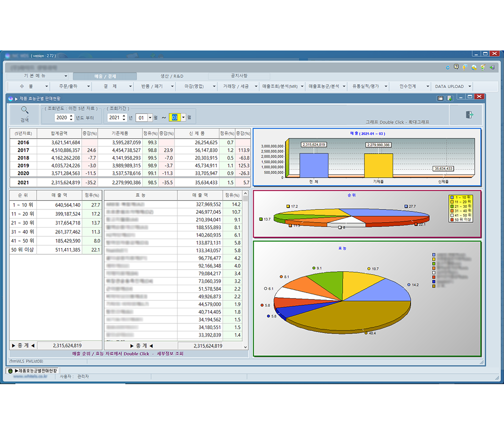Click the document export icon in child title bar
504x435 pixels.
point(449,98)
